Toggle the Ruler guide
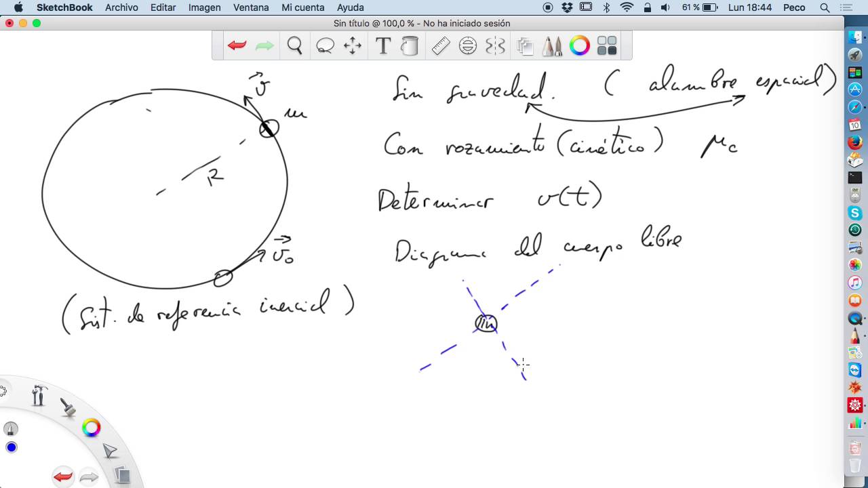The height and width of the screenshot is (488, 868). pyautogui.click(x=441, y=46)
